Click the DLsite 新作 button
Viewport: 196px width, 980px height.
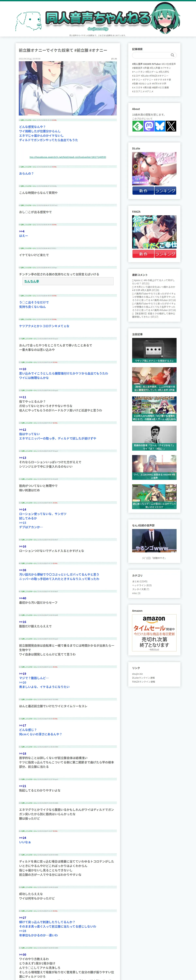coord(143,191)
